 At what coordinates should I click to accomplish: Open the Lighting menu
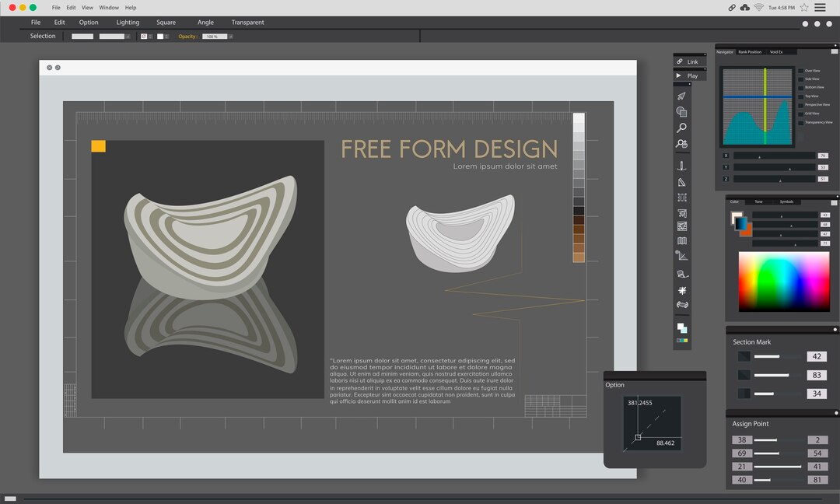click(x=128, y=23)
